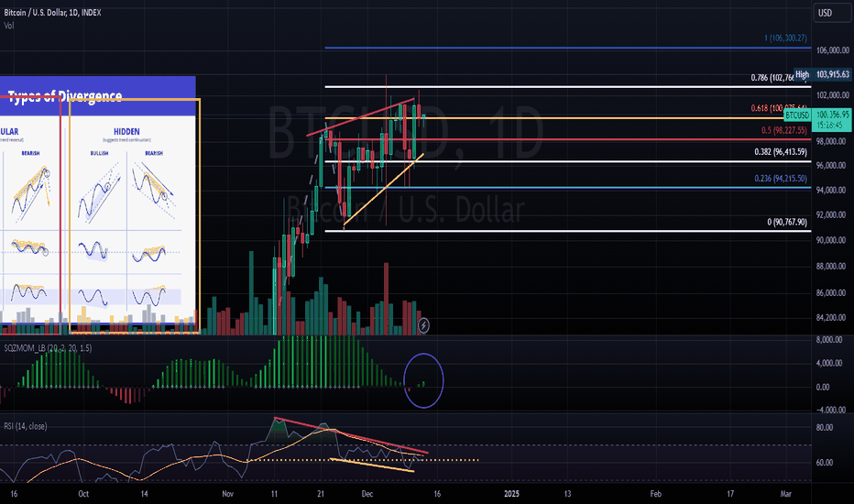This screenshot has width=854, height=504.
Task: Open the USD currency selector
Action: 832,13
